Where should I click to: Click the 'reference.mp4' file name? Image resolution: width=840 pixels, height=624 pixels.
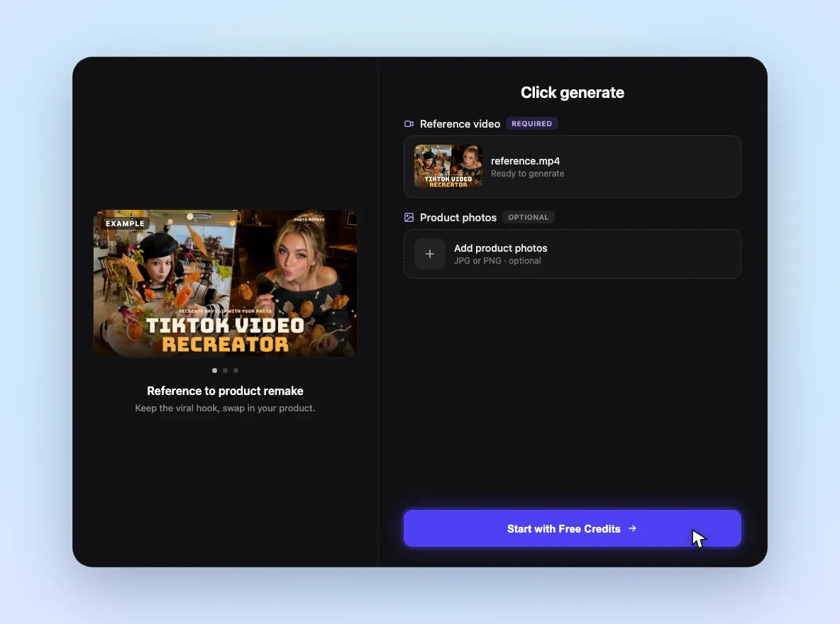coord(525,161)
